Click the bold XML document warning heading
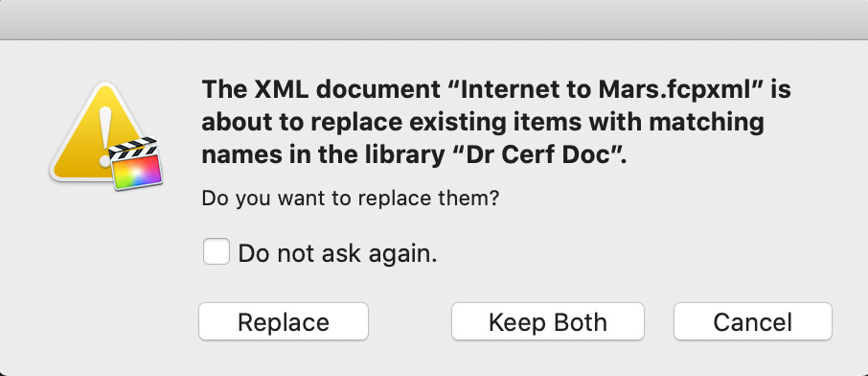The width and height of the screenshot is (868, 376). 496,122
